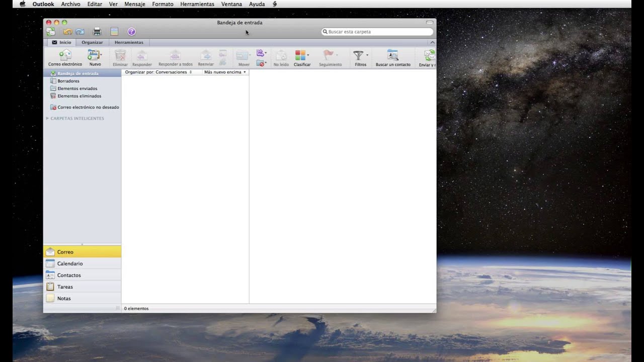This screenshot has width=644, height=362.
Task: Open Más nuevo encima sort dropdown
Action: [225, 72]
